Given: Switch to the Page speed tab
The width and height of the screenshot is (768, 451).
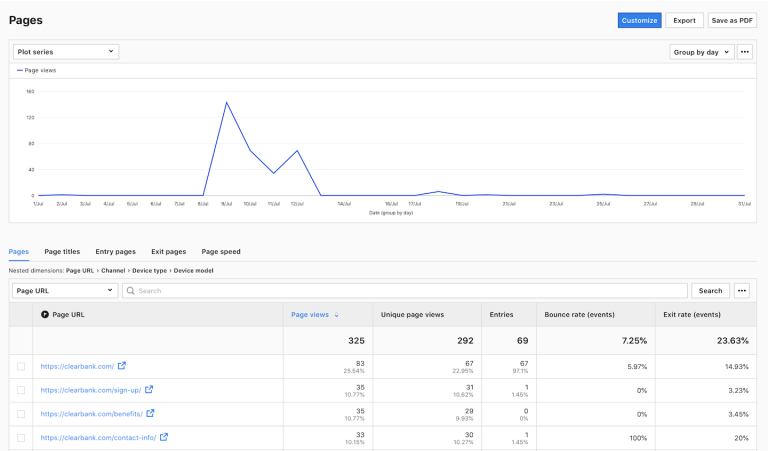Looking at the screenshot, I should 221,252.
